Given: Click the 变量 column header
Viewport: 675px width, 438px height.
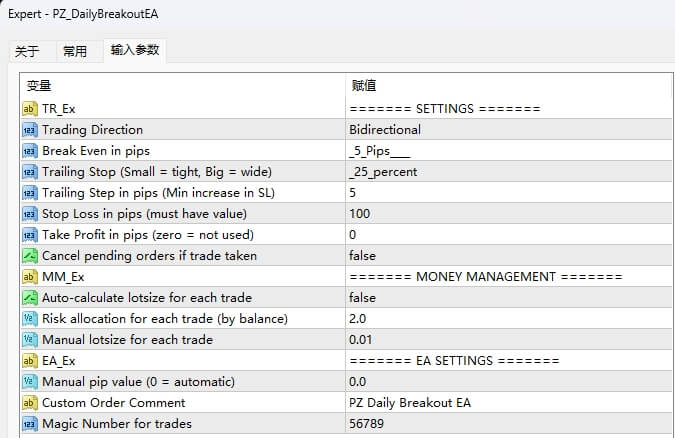Looking at the screenshot, I should coord(38,86).
